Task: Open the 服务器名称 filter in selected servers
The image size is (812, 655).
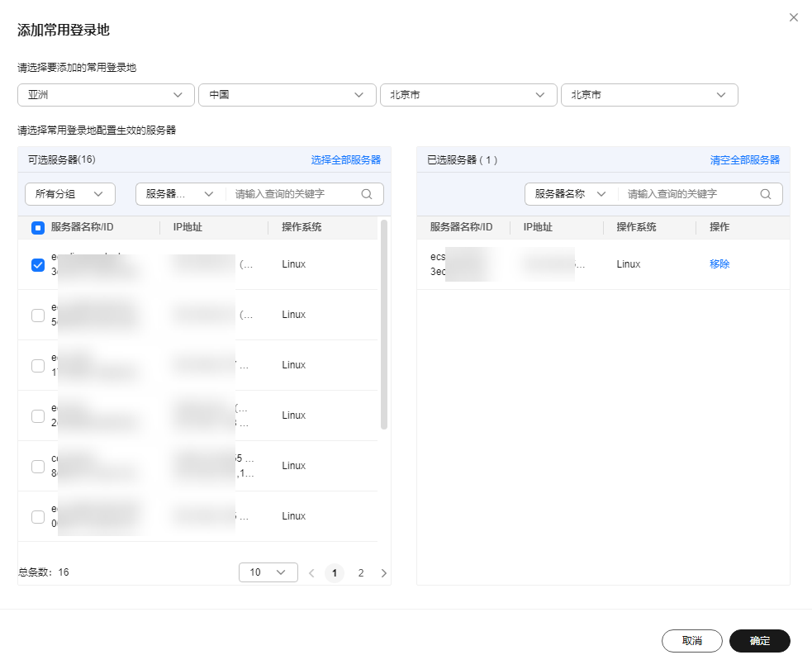Action: [570, 194]
